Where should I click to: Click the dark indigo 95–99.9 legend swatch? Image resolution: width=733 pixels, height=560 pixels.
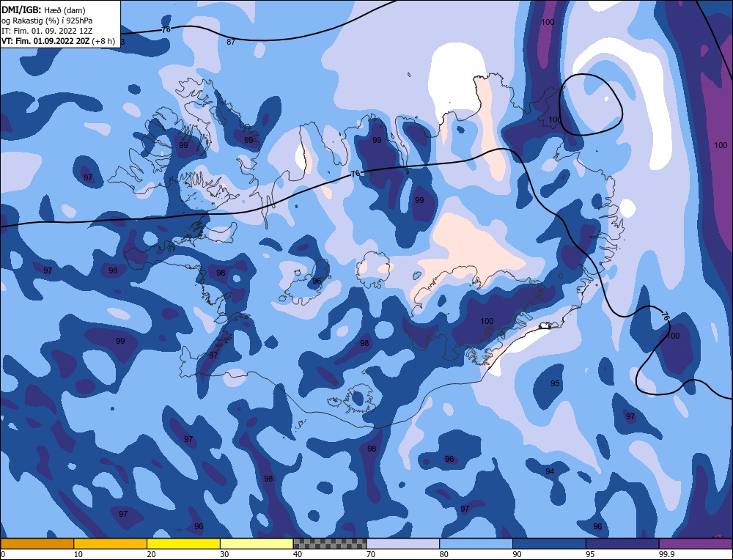tap(622, 543)
